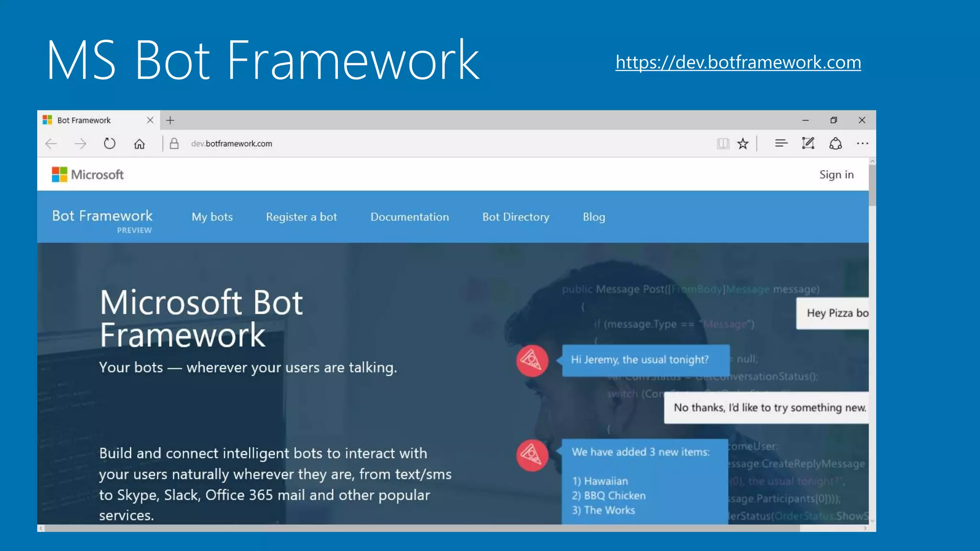980x551 pixels.
Task: Click the Bot Framework PREVIEW brand link
Action: (102, 220)
